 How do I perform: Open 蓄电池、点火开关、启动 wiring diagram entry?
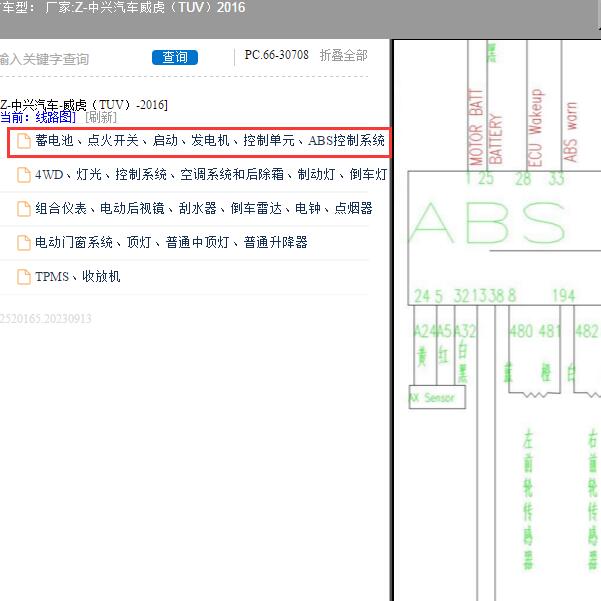coord(210,141)
